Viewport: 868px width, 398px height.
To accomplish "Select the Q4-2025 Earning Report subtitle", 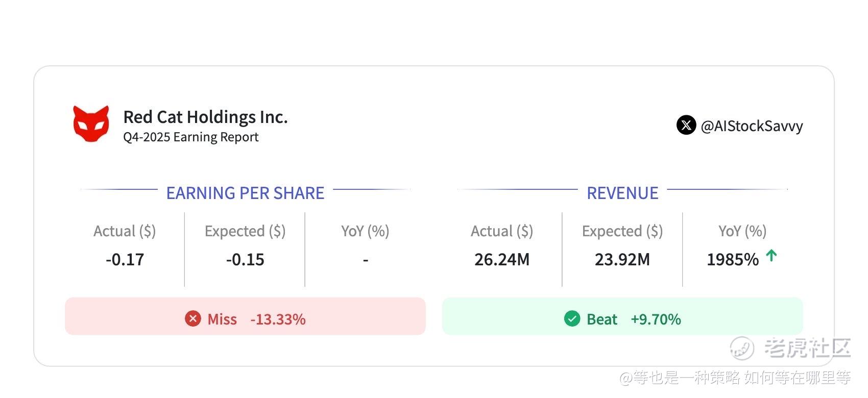I will pyautogui.click(x=190, y=137).
